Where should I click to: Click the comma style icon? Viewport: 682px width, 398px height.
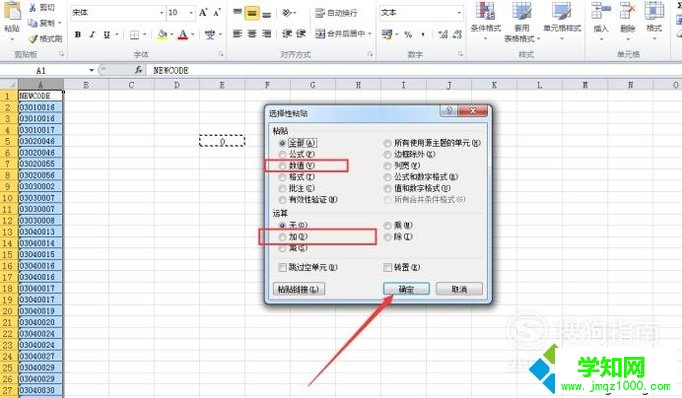point(423,34)
